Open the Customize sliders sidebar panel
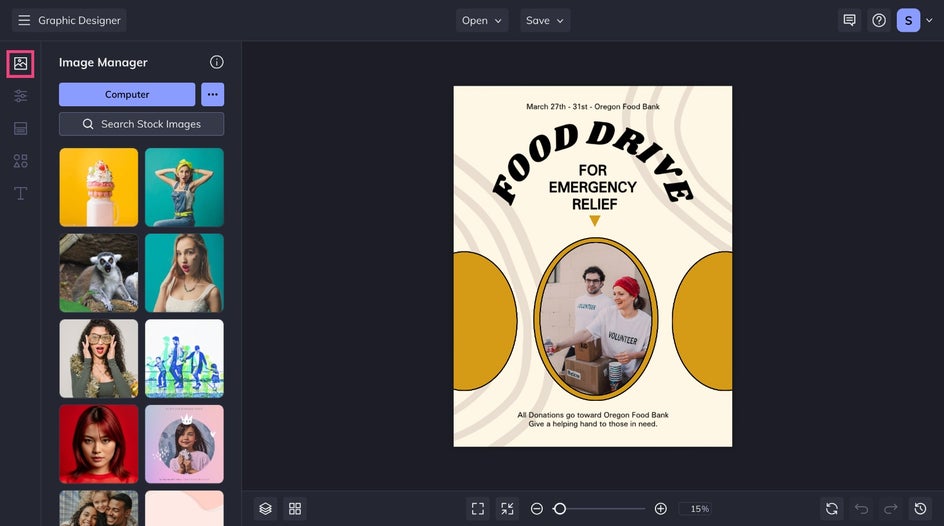Image resolution: width=944 pixels, height=526 pixels. point(20,96)
